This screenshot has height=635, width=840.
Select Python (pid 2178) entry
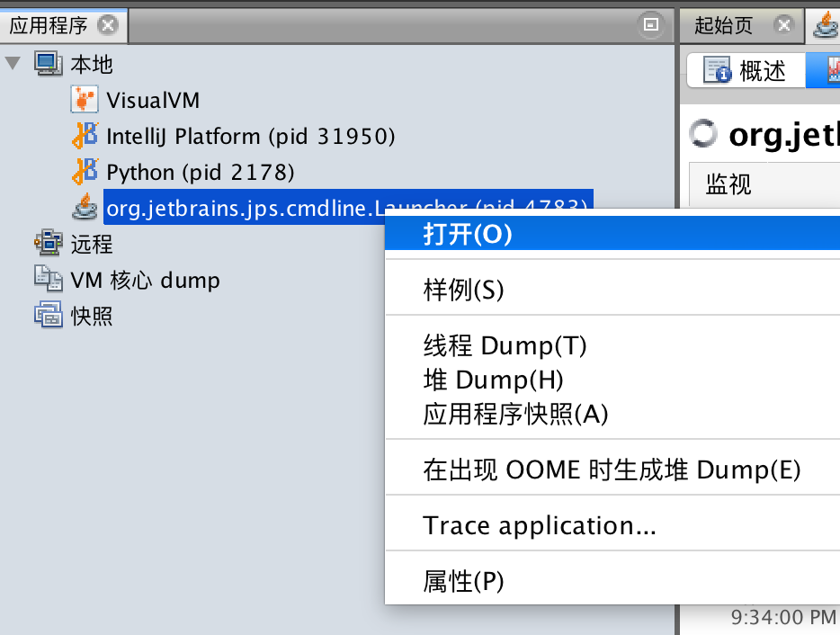[x=200, y=172]
